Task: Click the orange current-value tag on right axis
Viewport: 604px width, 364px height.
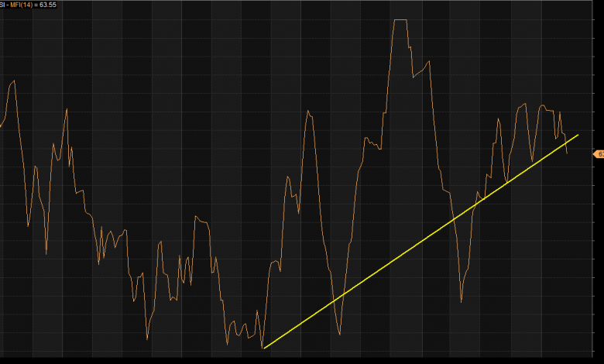Action: (x=599, y=154)
